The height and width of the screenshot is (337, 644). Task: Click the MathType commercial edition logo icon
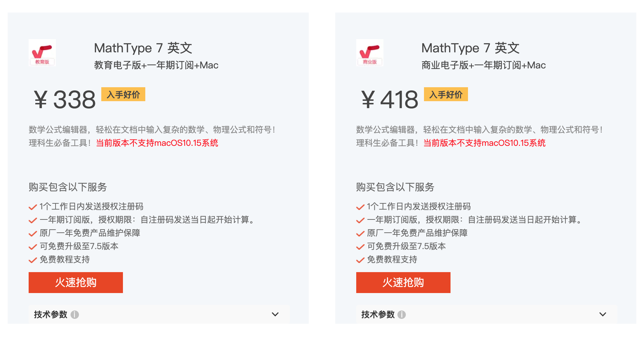coord(370,53)
